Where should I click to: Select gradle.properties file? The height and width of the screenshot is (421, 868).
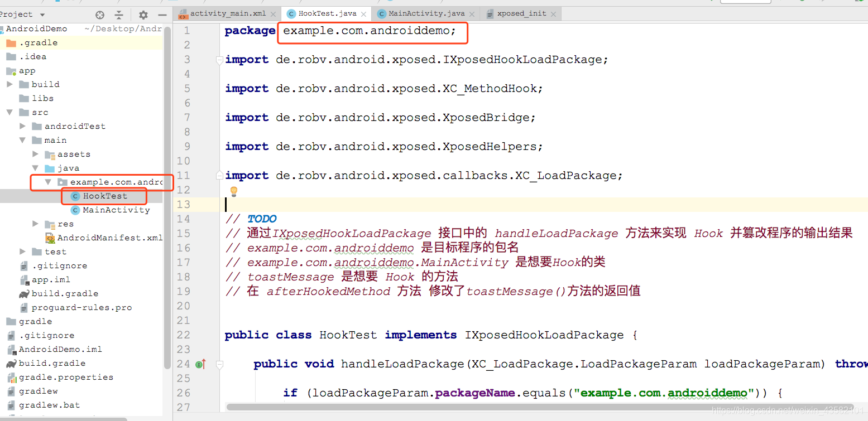[60, 377]
